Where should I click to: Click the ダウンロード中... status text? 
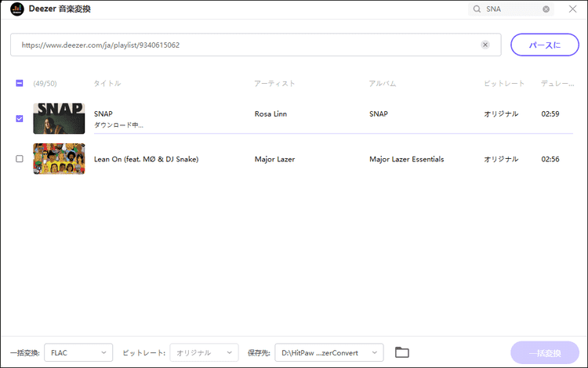pyautogui.click(x=118, y=125)
